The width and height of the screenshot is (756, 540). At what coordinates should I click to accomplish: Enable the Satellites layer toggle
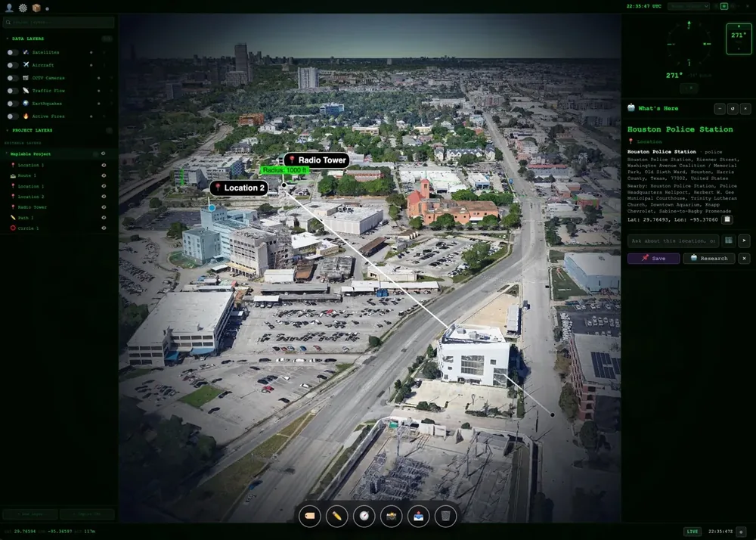click(13, 52)
